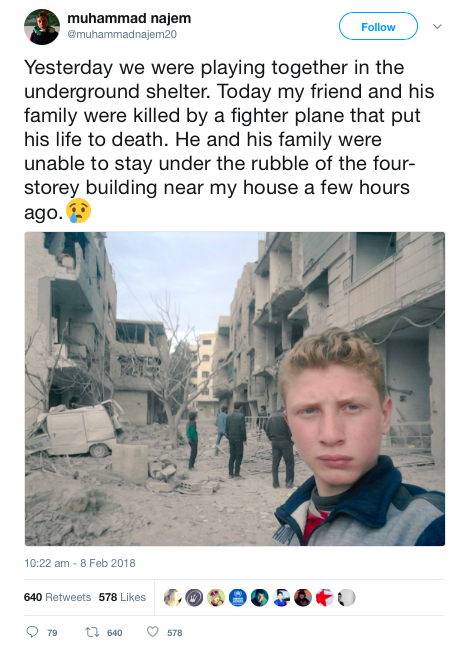The image size is (470, 654).
Task: Click the 79 replies count
Action: 52,633
